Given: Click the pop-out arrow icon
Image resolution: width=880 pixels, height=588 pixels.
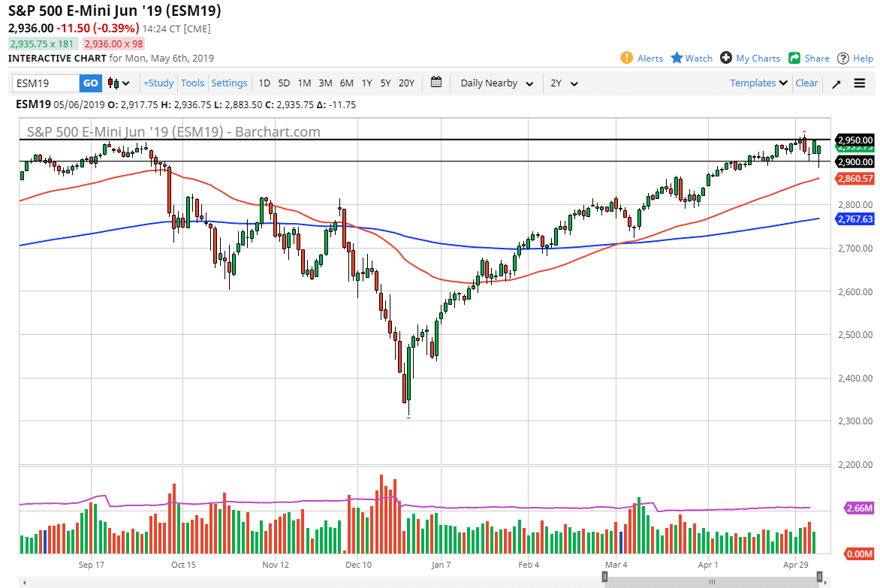Looking at the screenshot, I should [836, 83].
